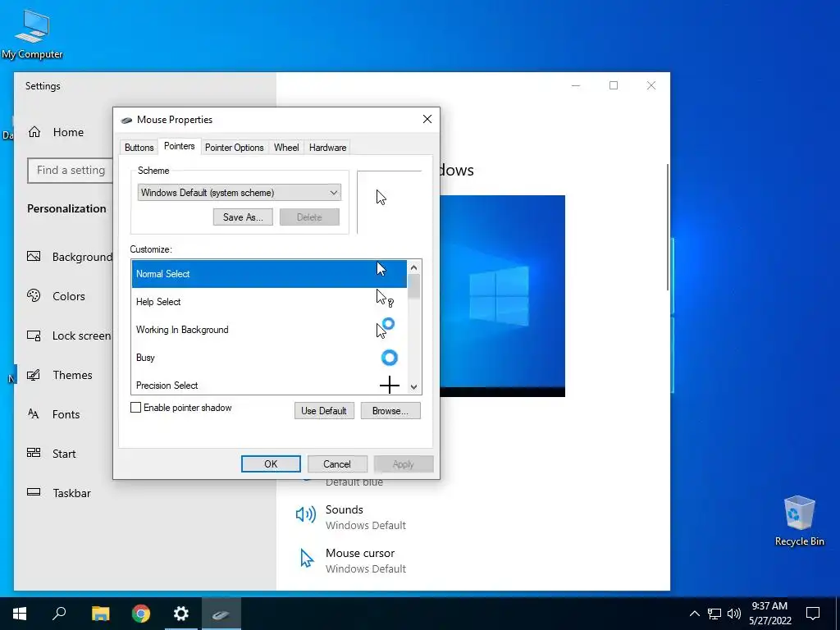The height and width of the screenshot is (630, 840).
Task: Click the theme preview wallpaper thumbnail
Action: point(503,295)
